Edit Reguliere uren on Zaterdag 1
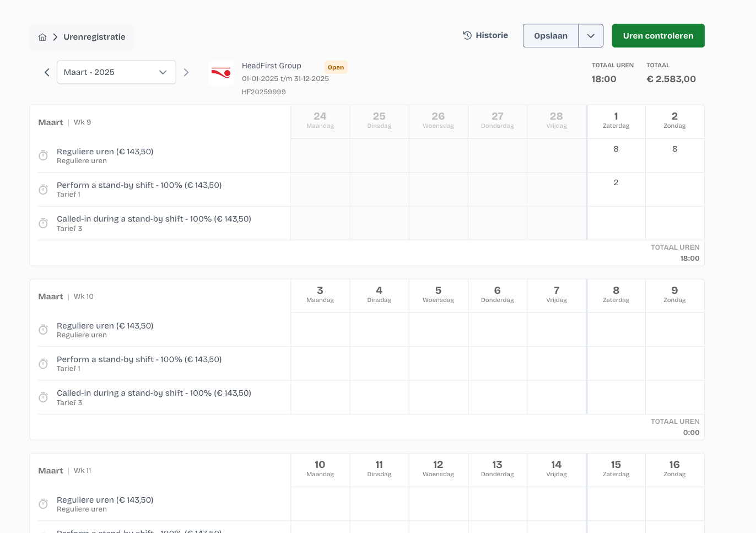 [616, 155]
